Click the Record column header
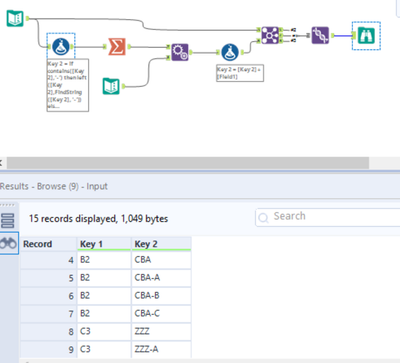Image resolution: width=400 pixels, height=363 pixels. tap(49, 244)
